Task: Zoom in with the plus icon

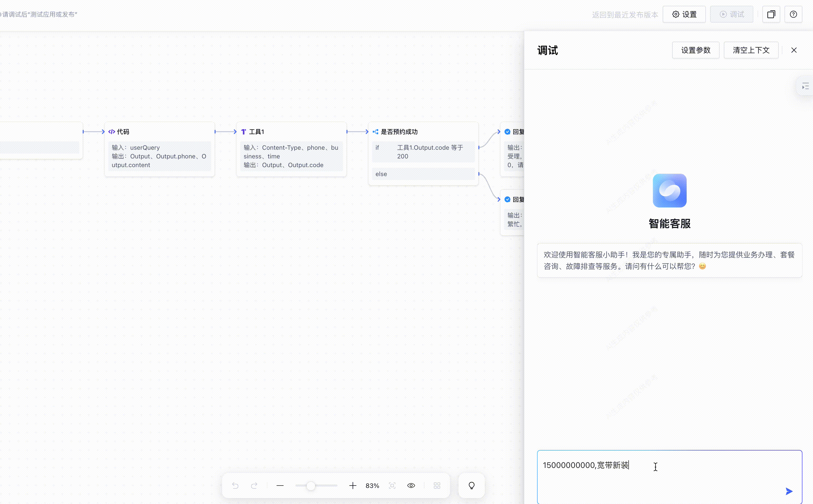Action: click(x=352, y=486)
